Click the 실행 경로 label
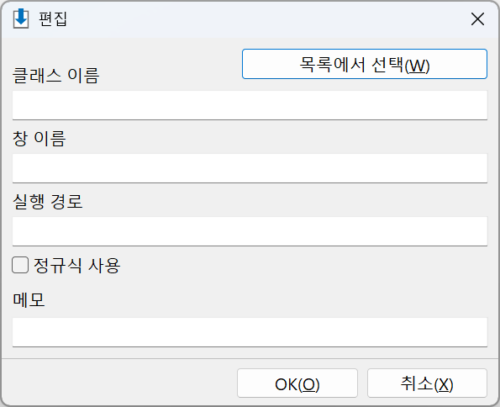 [47, 201]
